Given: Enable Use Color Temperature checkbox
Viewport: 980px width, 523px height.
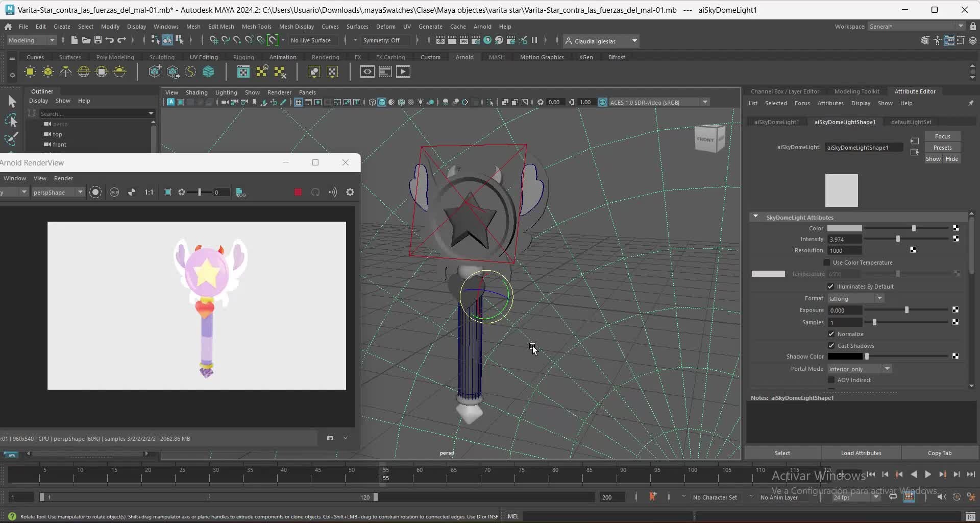Looking at the screenshot, I should click(827, 263).
